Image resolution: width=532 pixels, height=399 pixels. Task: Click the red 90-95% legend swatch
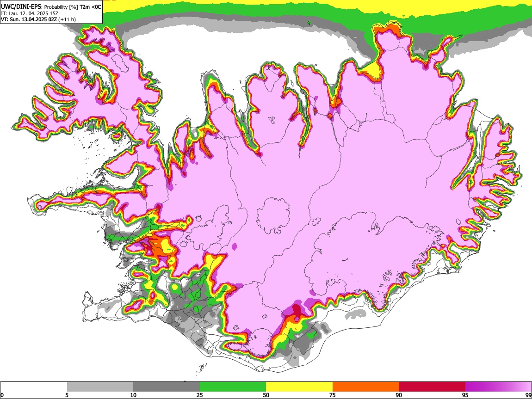(x=432, y=387)
